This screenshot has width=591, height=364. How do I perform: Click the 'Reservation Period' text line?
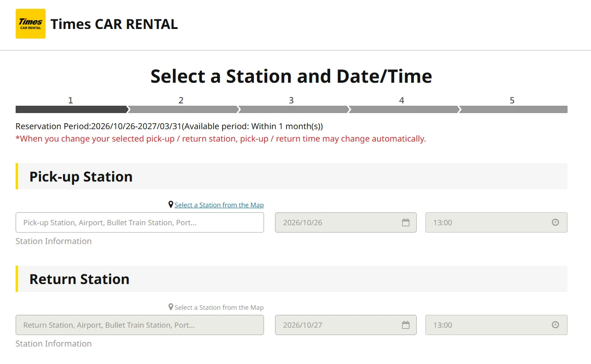(169, 126)
